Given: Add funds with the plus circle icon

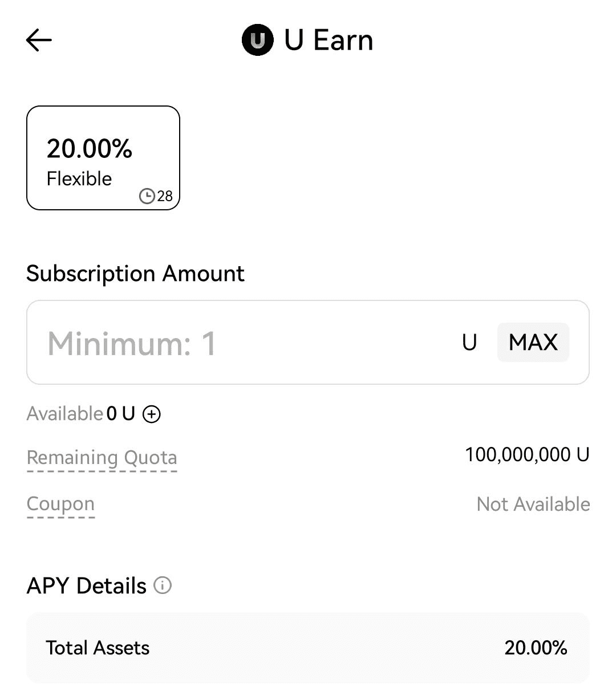Looking at the screenshot, I should click(x=151, y=414).
